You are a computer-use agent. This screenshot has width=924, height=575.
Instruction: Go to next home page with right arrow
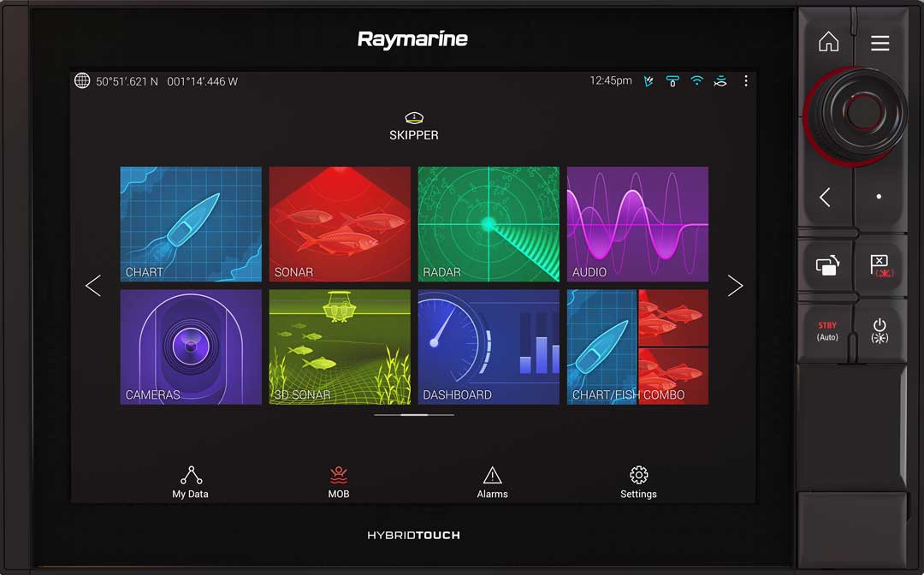tap(735, 286)
